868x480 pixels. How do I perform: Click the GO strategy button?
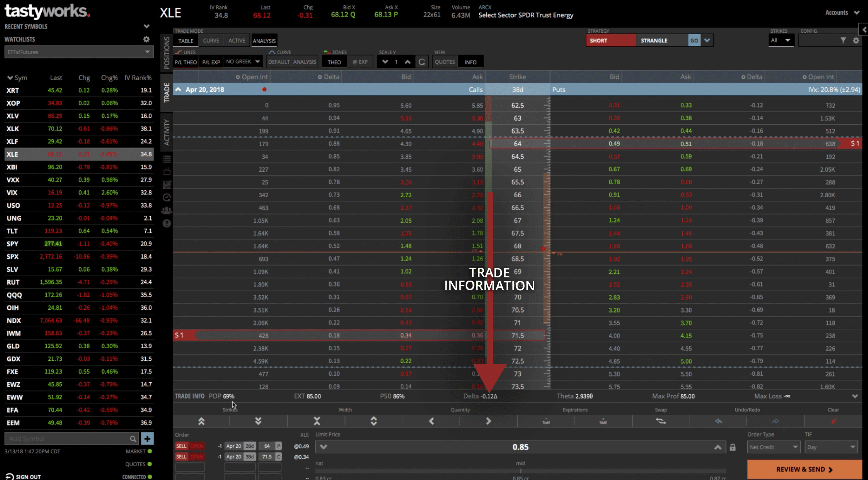[694, 41]
